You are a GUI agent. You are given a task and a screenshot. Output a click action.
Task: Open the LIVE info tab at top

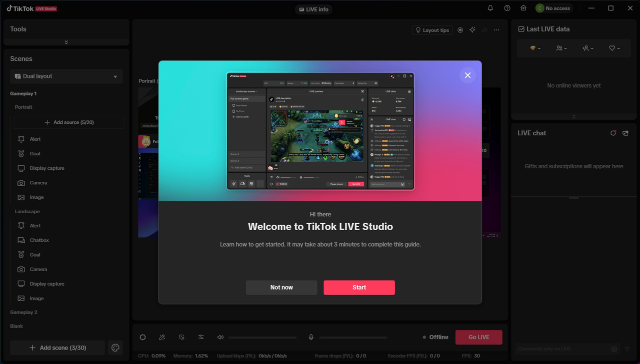(x=313, y=9)
